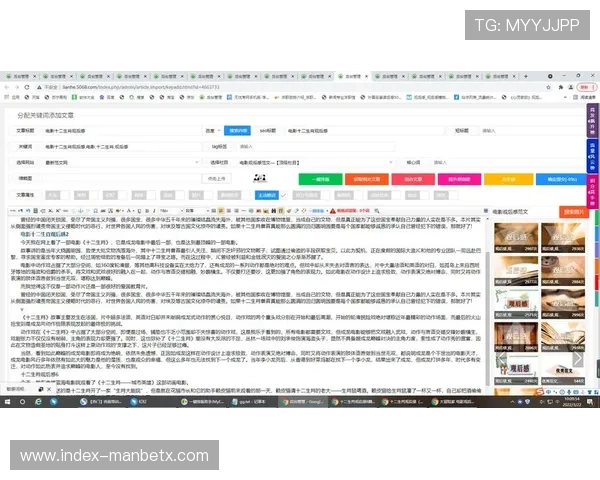Click the pink action button

click(459, 179)
